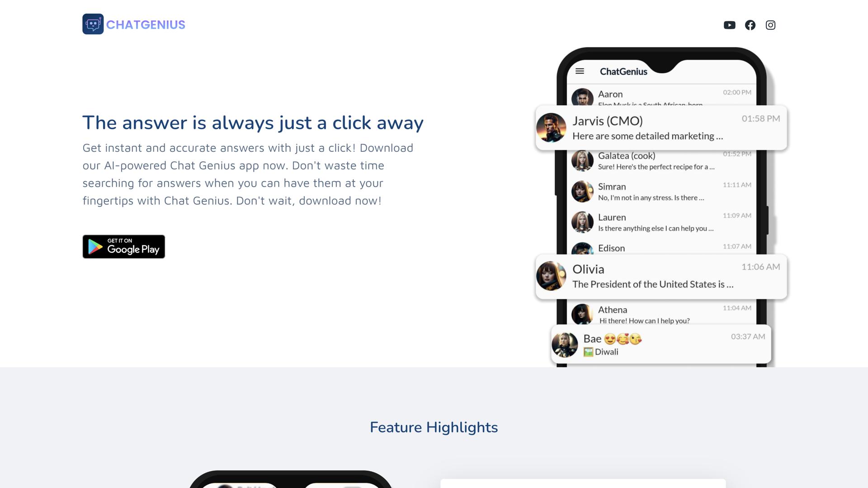Select the Edison chat entry
Image resolution: width=868 pixels, height=488 pixels.
pos(661,248)
